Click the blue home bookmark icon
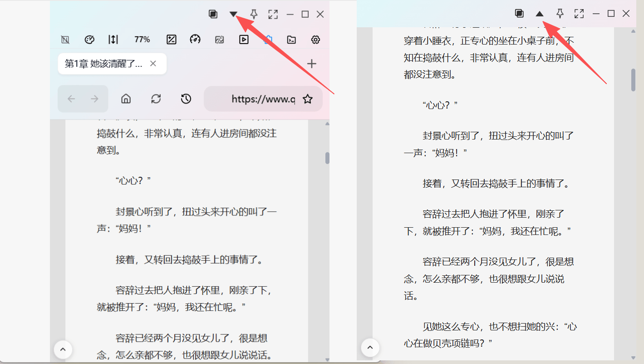This screenshot has height=364, width=644. 268,40
